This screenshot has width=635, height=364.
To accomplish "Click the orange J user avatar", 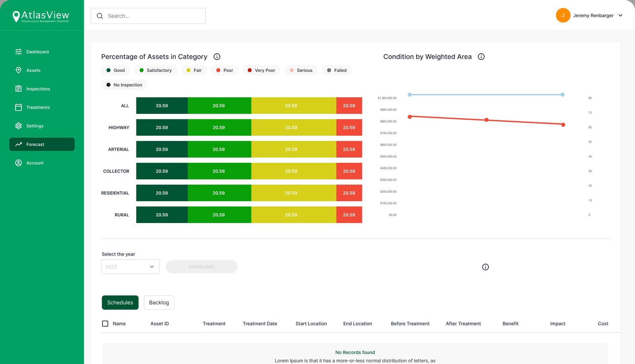I will (563, 15).
